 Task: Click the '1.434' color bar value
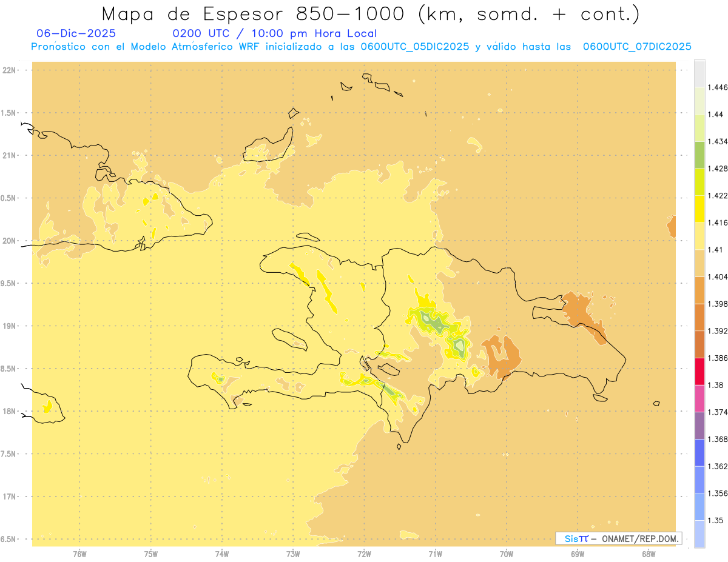(x=719, y=141)
